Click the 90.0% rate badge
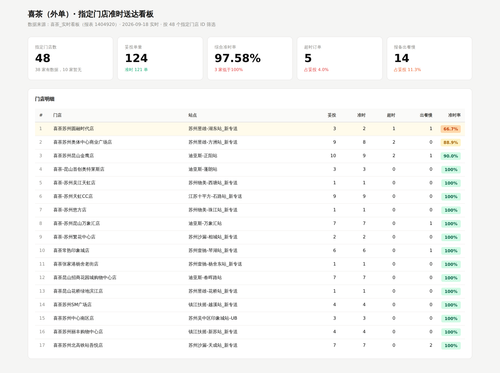 pos(451,156)
